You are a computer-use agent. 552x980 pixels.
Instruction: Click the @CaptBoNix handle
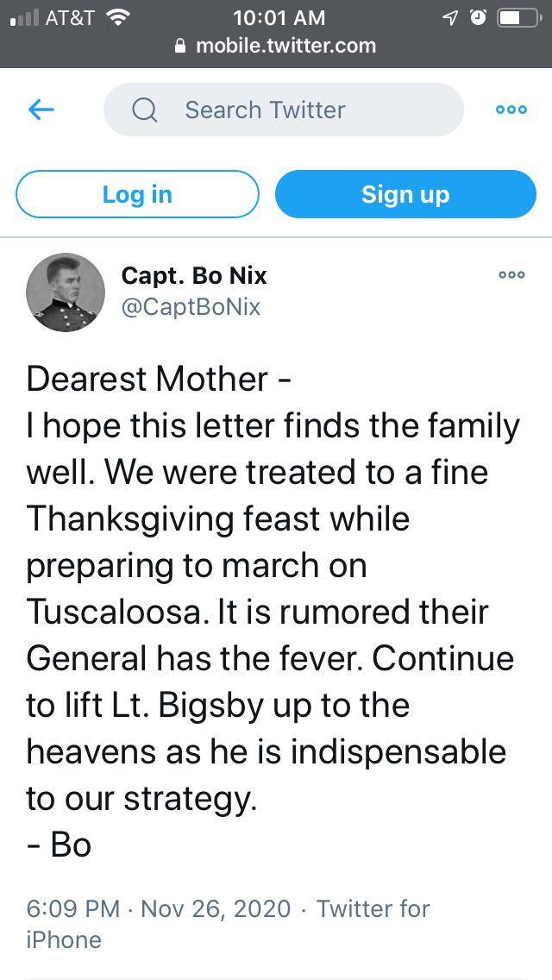[191, 306]
